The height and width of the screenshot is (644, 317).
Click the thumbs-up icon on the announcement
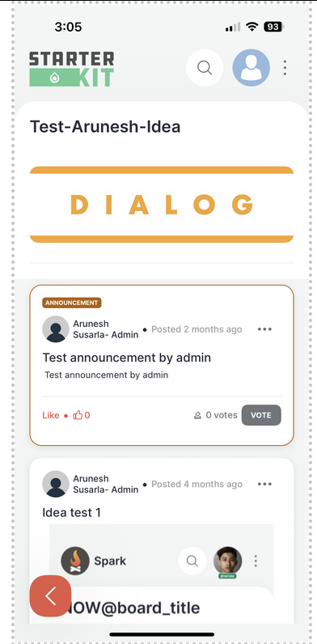coord(78,415)
